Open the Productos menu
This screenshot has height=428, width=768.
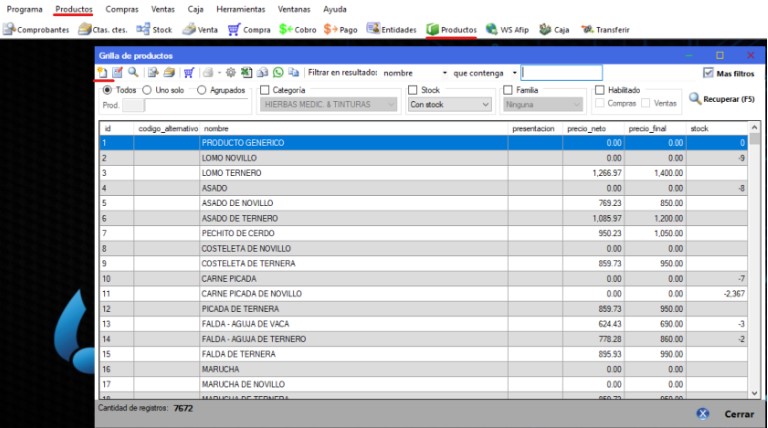click(x=74, y=9)
